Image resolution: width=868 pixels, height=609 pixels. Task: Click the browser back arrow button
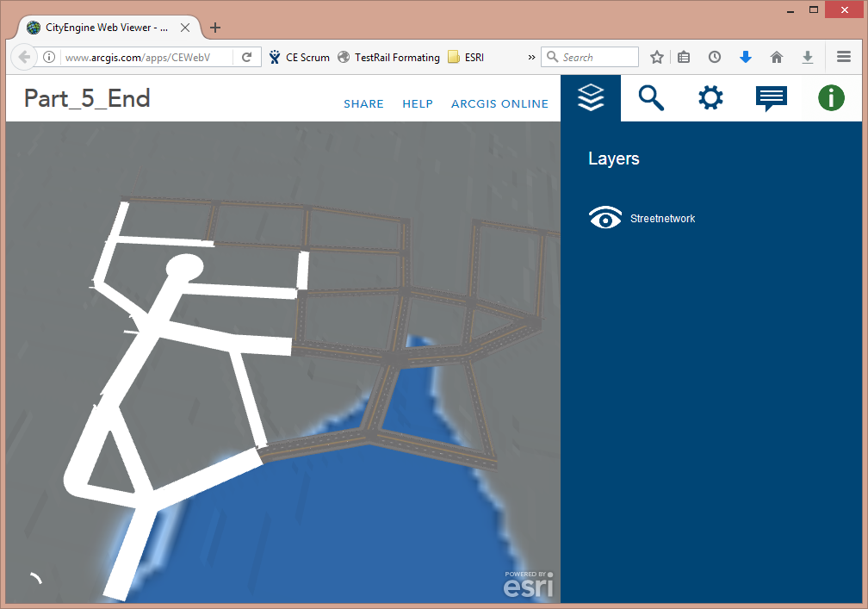[24, 57]
